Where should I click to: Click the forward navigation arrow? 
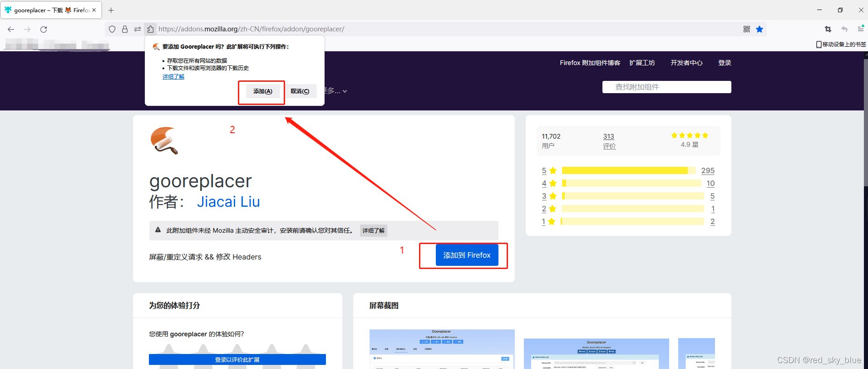(27, 29)
